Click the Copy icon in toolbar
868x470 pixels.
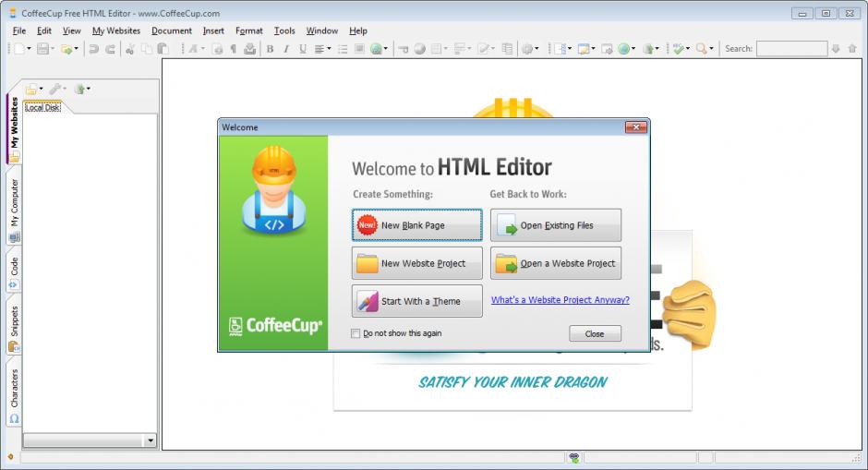pos(147,49)
